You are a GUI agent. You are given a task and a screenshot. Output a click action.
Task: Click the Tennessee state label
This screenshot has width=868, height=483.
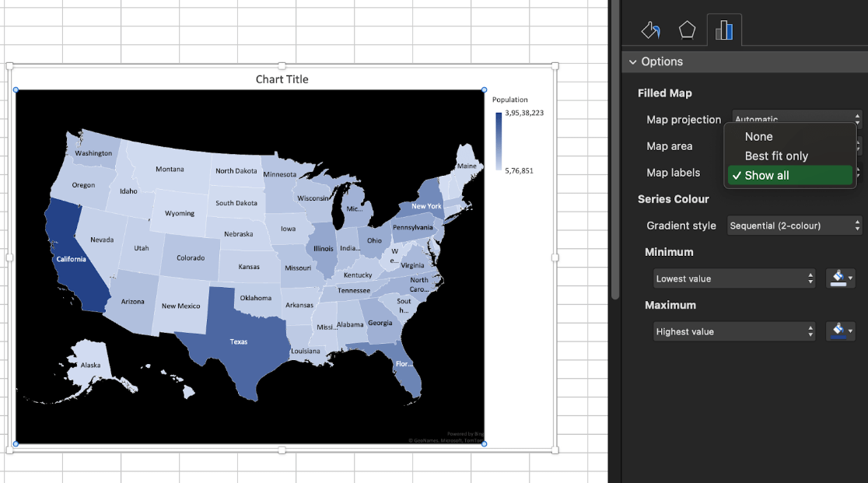[x=354, y=290]
